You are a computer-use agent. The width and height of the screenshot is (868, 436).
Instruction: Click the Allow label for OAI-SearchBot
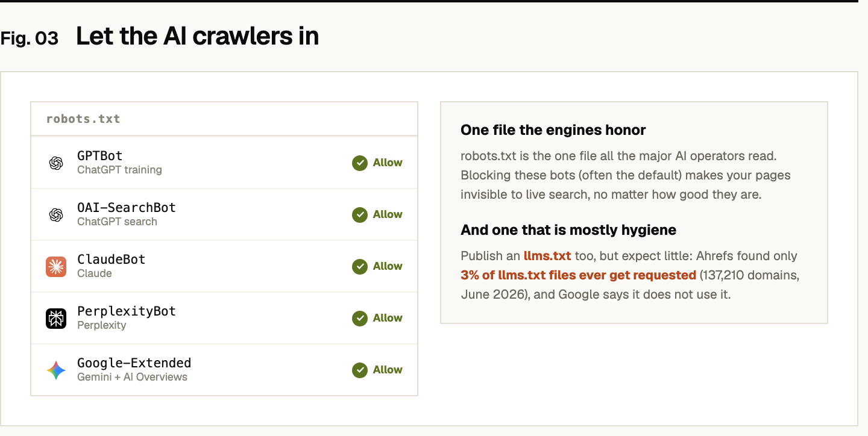click(388, 214)
